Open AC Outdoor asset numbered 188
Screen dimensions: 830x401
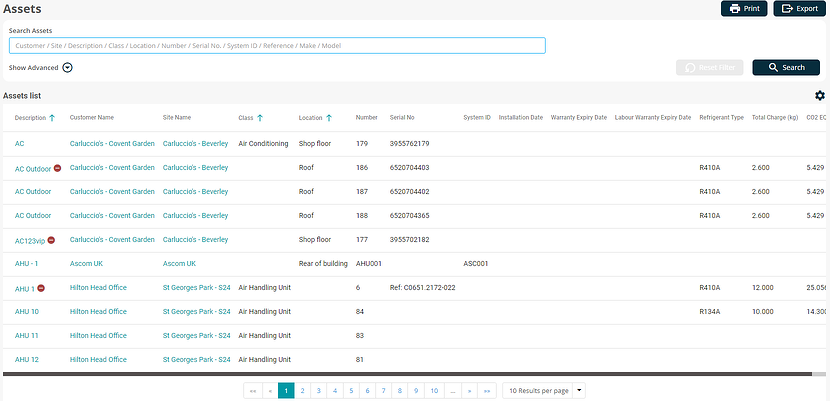[33, 215]
